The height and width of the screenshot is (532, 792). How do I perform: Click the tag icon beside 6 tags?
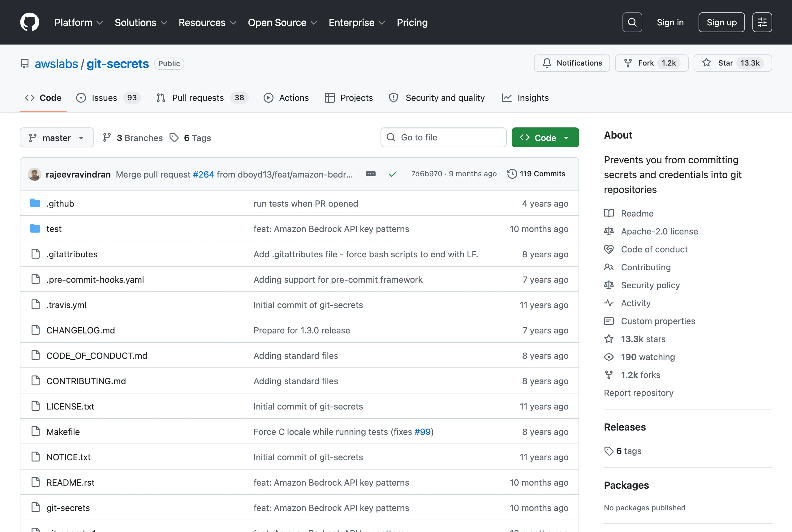click(x=609, y=451)
